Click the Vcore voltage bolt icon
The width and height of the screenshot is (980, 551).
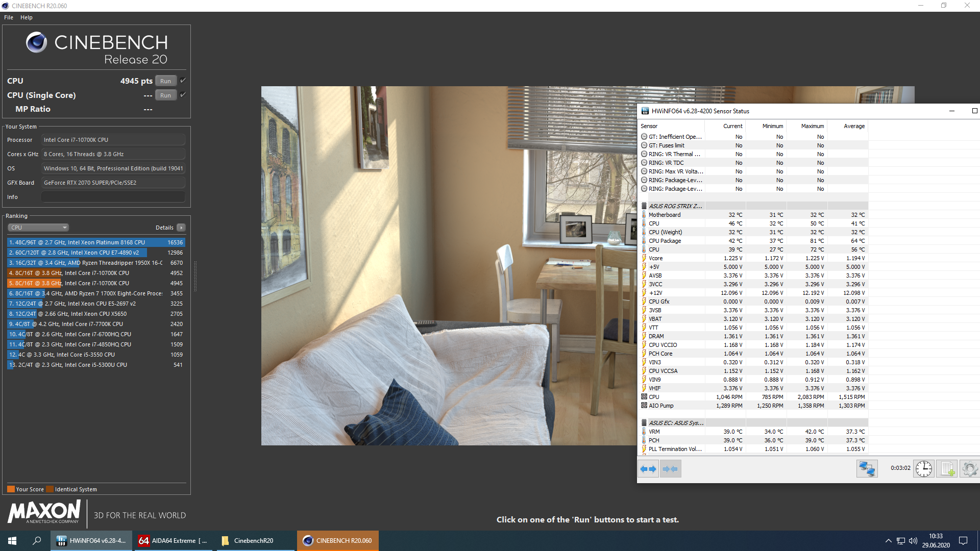tap(644, 258)
